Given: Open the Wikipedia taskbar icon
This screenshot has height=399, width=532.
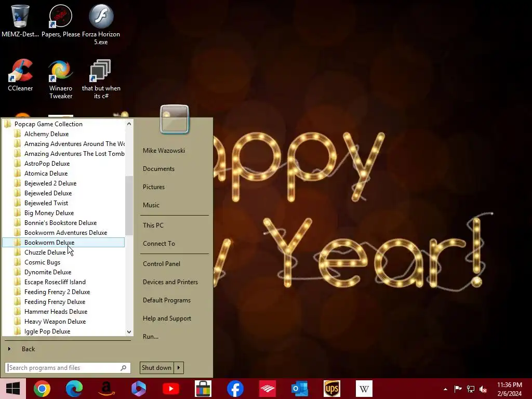Looking at the screenshot, I should click(x=364, y=389).
